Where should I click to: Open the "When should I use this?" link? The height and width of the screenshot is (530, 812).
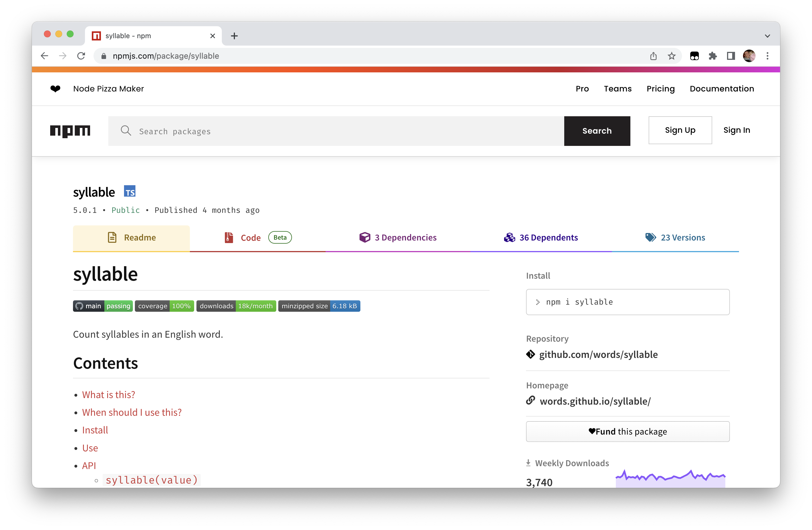click(x=132, y=412)
